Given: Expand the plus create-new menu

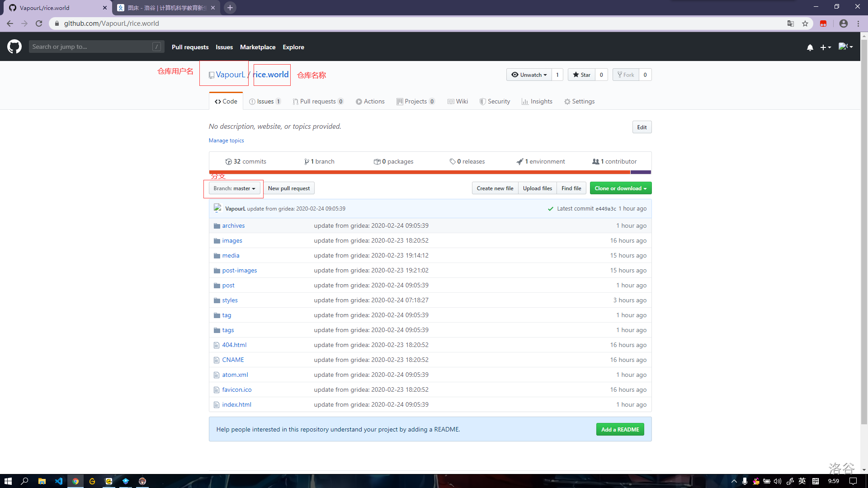Looking at the screenshot, I should 826,47.
